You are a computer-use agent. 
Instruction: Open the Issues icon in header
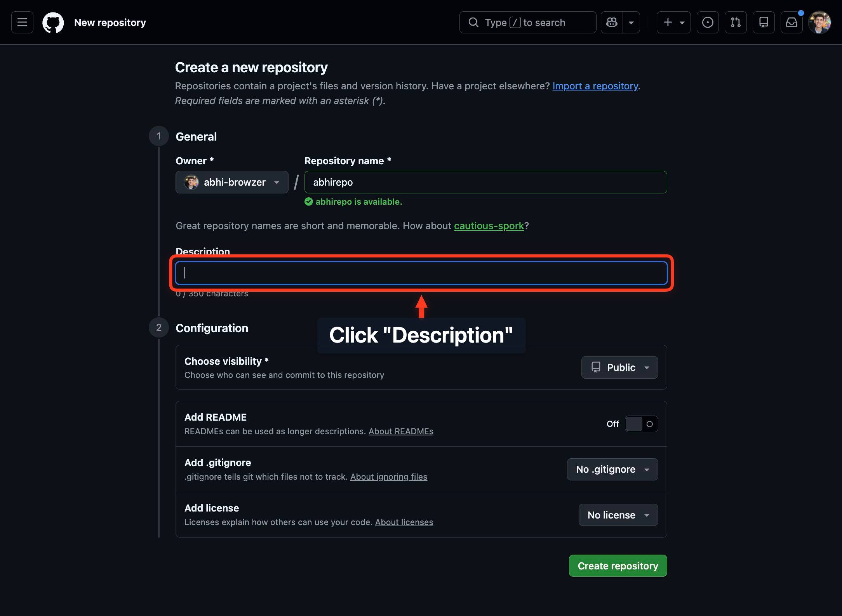click(x=708, y=23)
